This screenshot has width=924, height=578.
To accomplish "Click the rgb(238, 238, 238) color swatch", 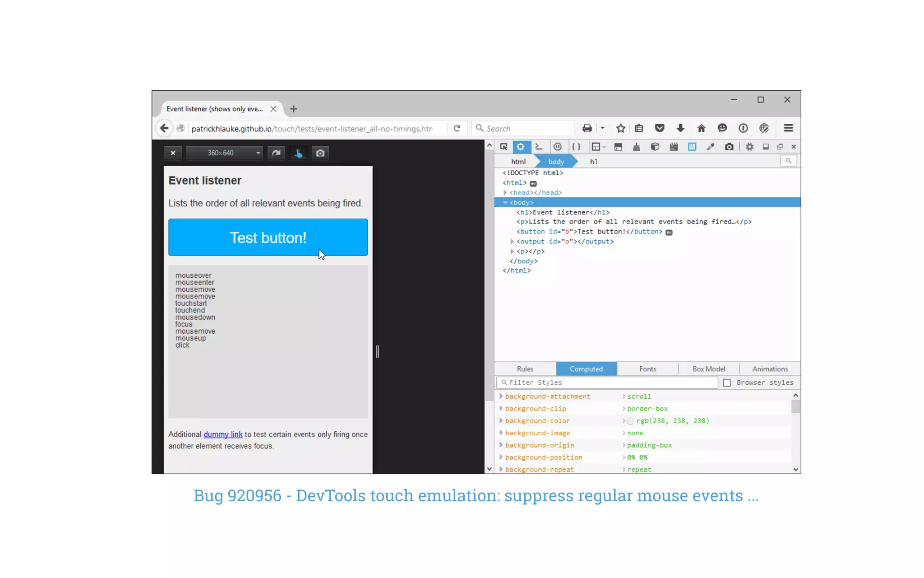I will click(630, 421).
